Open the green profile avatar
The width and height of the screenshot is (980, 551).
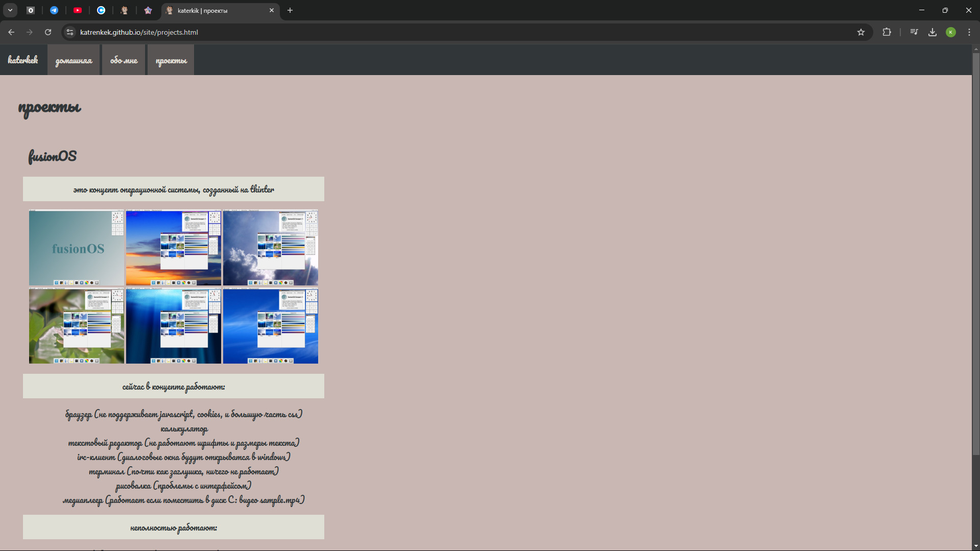coord(951,32)
